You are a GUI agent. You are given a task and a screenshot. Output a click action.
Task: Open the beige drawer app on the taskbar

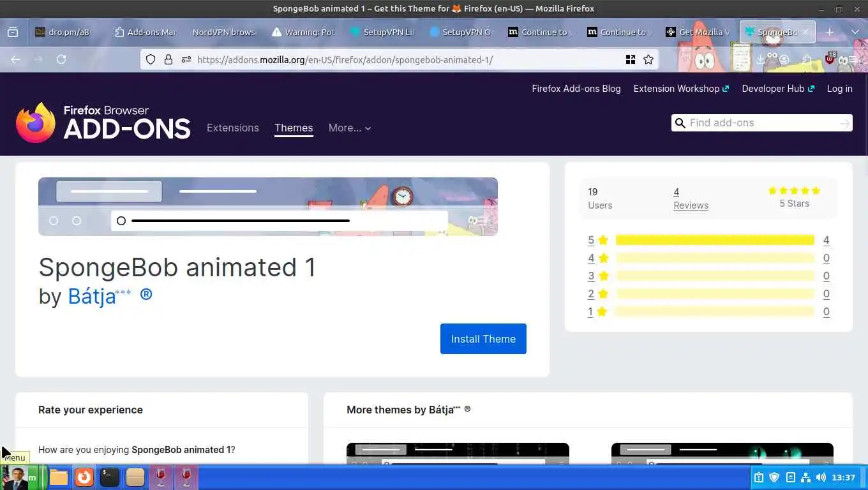coord(135,477)
